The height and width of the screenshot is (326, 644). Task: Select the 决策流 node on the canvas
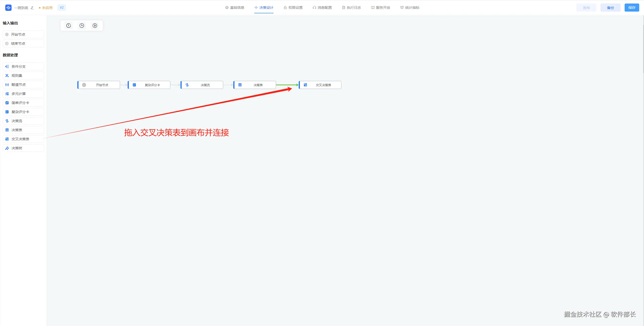pos(202,85)
